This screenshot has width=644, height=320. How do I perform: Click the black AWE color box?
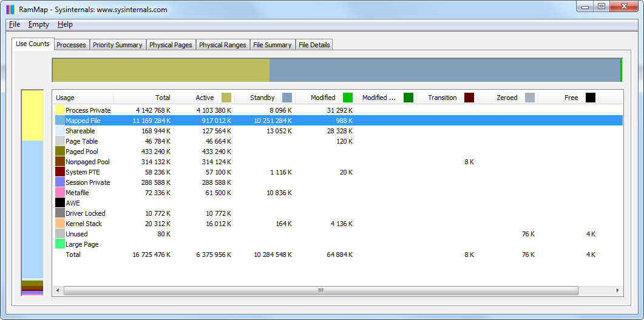(x=60, y=202)
